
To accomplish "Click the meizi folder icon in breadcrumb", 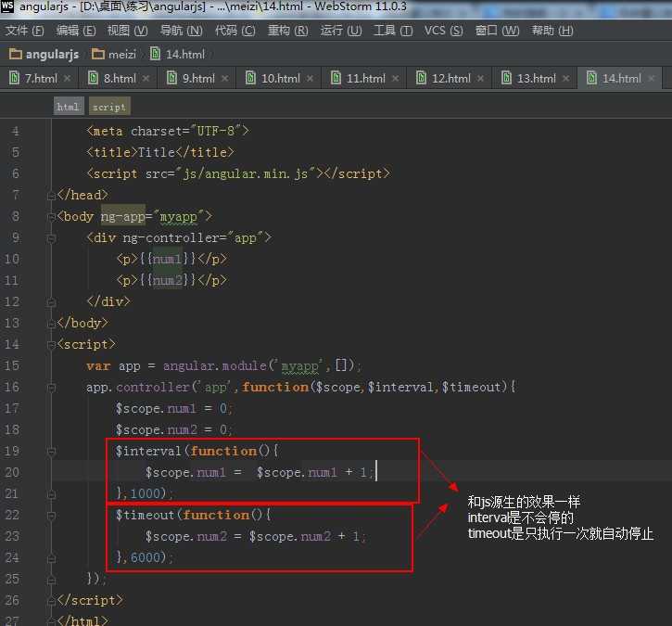I will 98,54.
